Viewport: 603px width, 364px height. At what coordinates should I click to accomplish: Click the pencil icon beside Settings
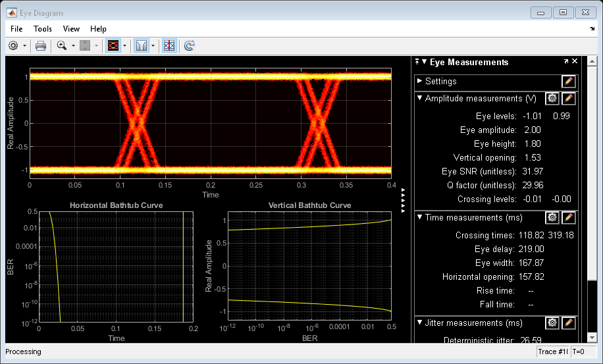point(568,81)
